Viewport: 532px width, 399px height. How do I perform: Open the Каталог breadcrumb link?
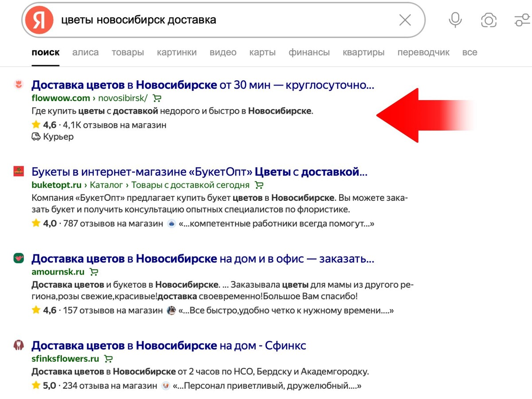[x=106, y=185]
